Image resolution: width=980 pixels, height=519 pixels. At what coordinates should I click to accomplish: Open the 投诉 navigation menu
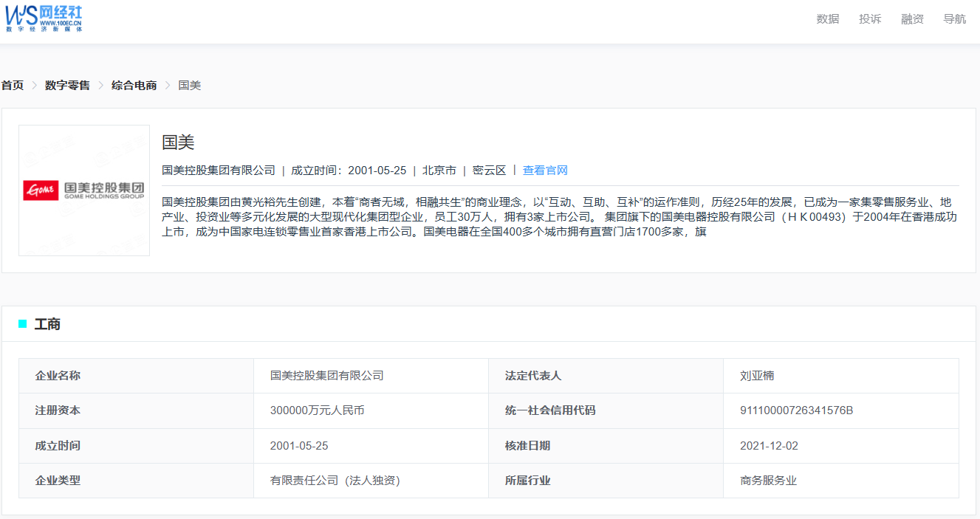tap(869, 19)
